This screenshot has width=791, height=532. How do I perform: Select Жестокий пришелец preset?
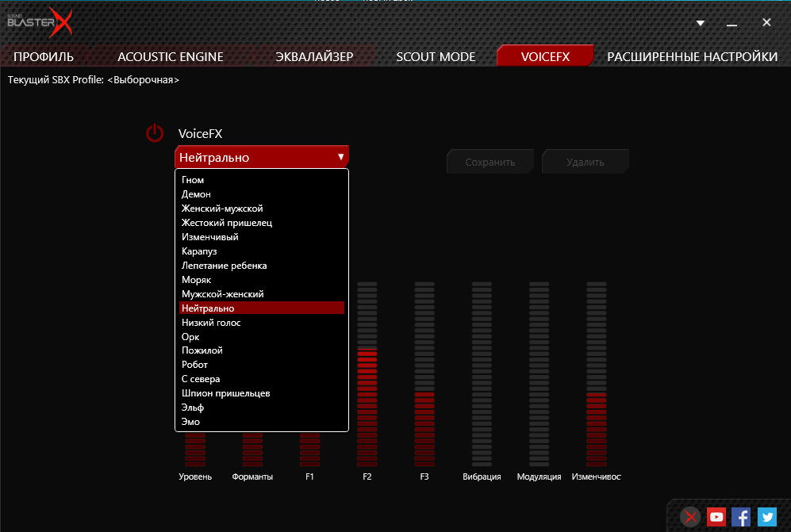click(262, 222)
